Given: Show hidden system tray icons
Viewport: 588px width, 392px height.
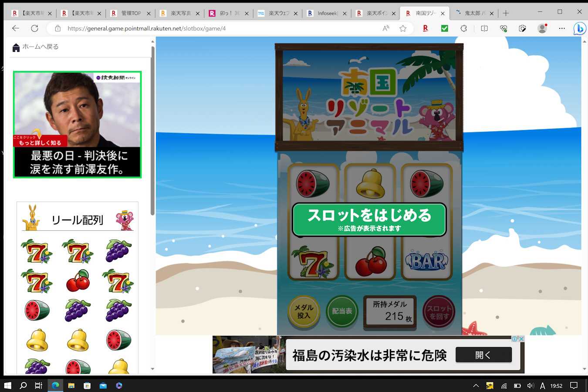Looking at the screenshot, I should [x=476, y=385].
